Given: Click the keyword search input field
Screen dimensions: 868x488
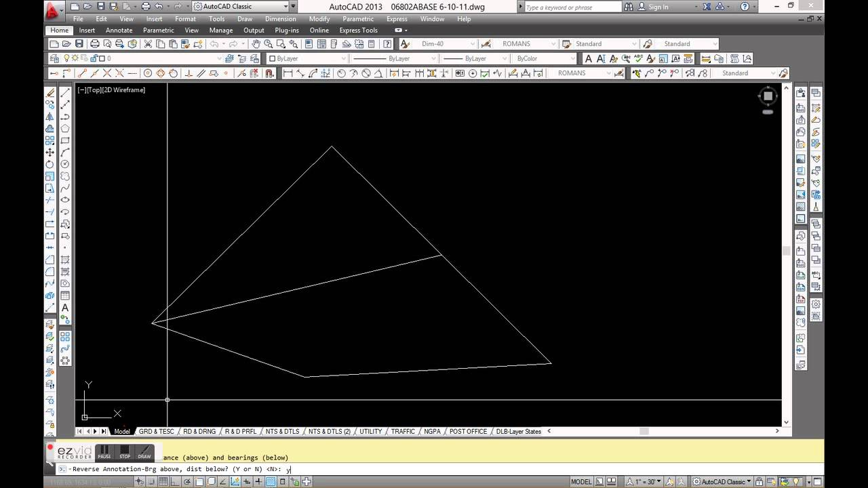Looking at the screenshot, I should tap(572, 7).
